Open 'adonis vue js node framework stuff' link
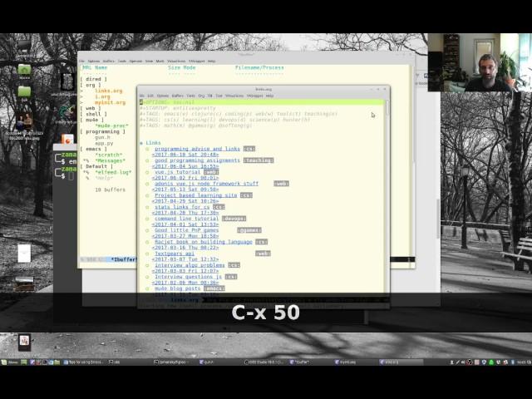 (206, 184)
